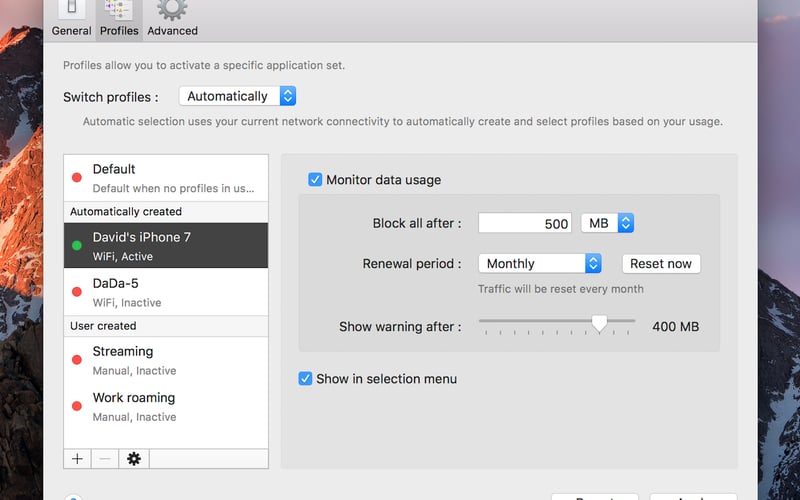Toggle Show in selection menu checkbox
Image resolution: width=800 pixels, height=500 pixels.
[x=305, y=379]
